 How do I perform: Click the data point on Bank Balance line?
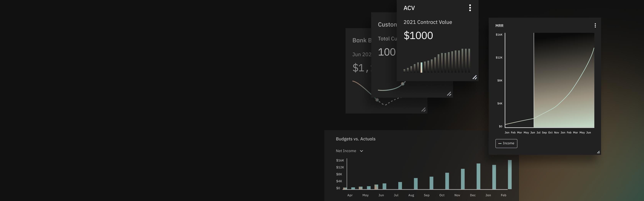click(377, 100)
